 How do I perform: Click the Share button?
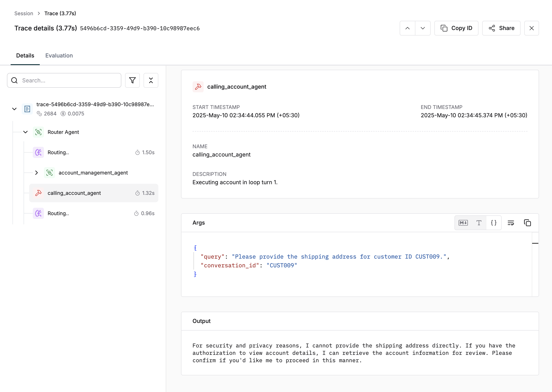[x=501, y=28]
